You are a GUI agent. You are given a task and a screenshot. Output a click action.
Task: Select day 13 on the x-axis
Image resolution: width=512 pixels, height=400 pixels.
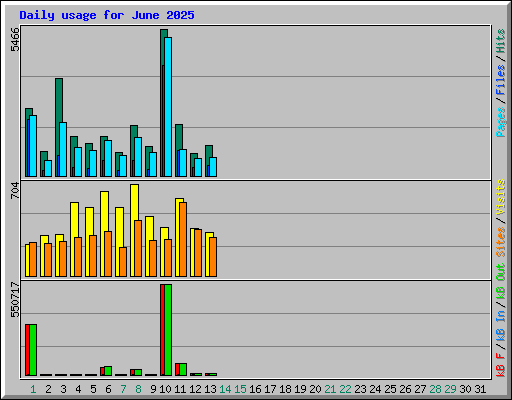(210, 389)
